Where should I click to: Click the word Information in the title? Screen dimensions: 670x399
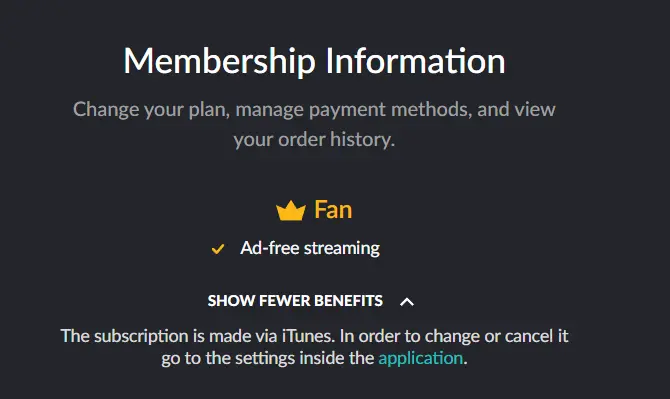[x=416, y=61]
